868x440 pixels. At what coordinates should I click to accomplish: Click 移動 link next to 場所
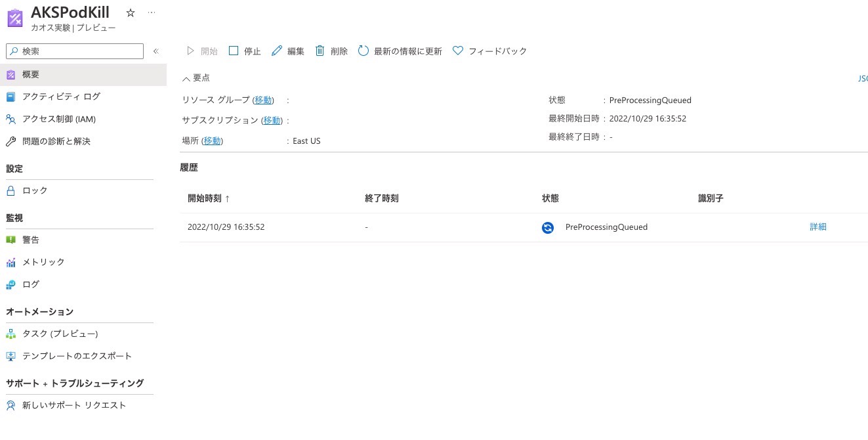point(213,141)
